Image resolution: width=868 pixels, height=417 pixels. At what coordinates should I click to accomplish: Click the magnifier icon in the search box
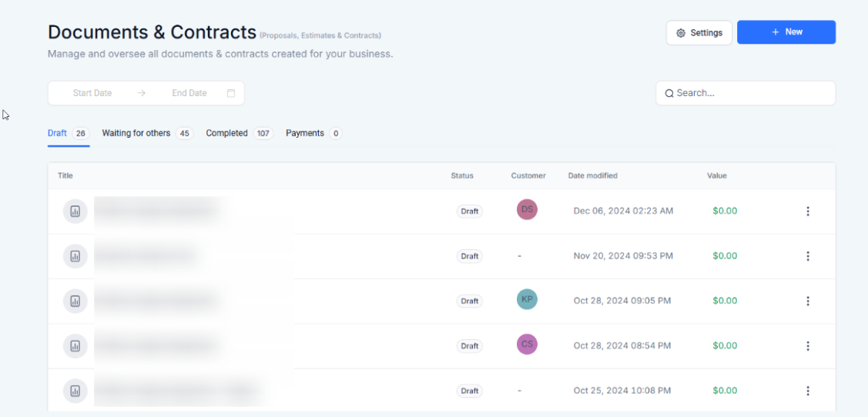(x=669, y=93)
